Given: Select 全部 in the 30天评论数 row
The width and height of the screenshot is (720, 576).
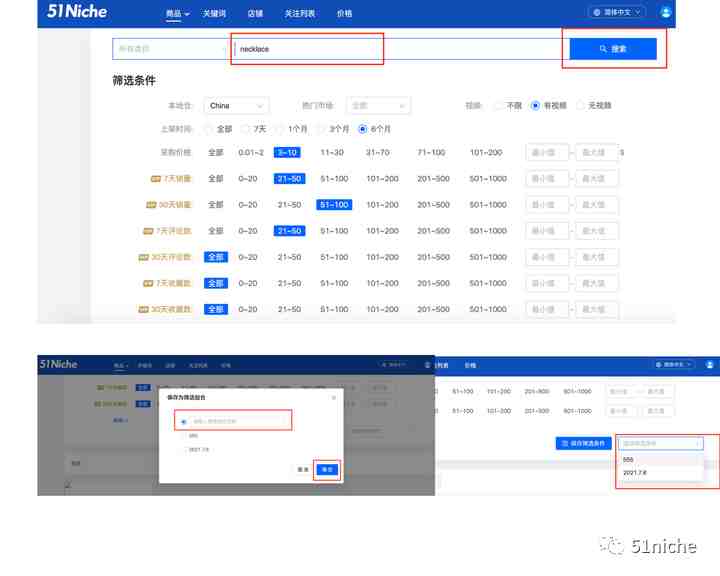Looking at the screenshot, I should (x=216, y=257).
